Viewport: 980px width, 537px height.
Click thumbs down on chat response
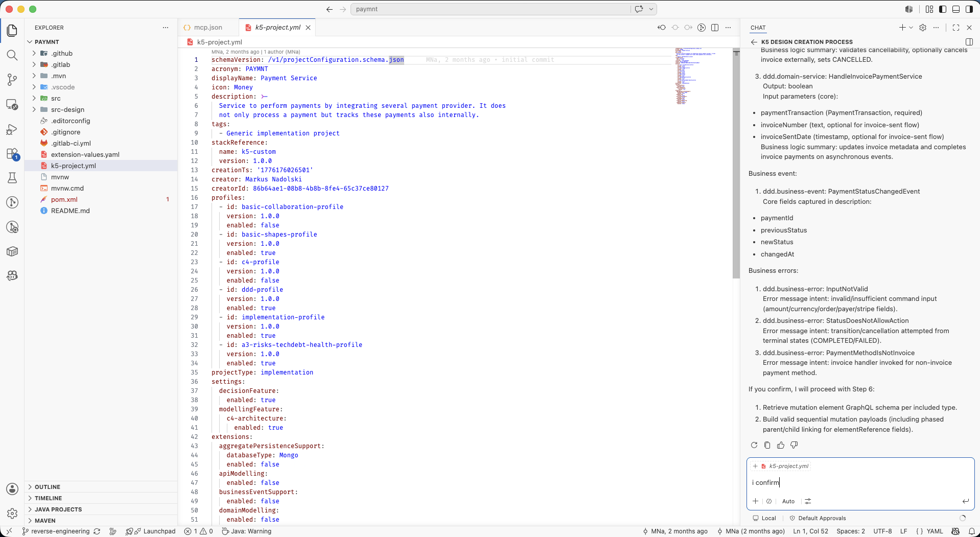794,445
